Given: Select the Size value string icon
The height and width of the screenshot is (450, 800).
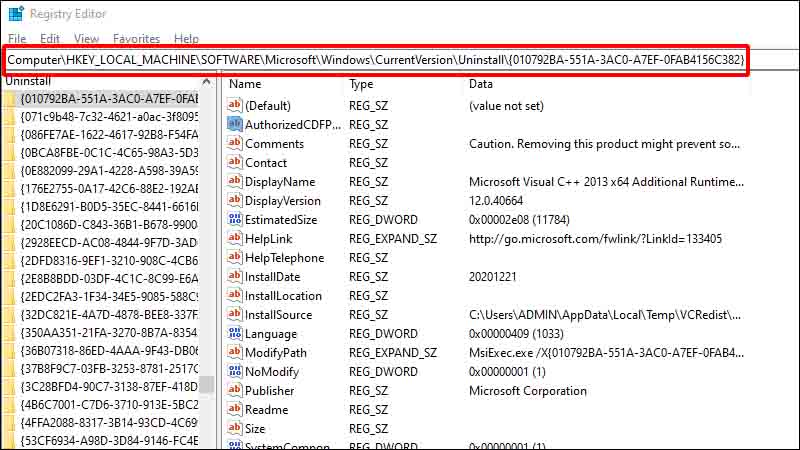Looking at the screenshot, I should click(235, 428).
